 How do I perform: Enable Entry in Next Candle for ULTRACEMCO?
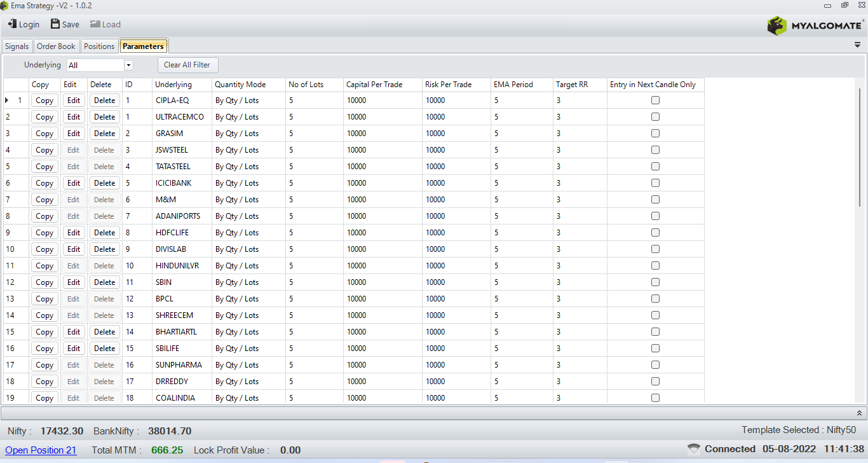[655, 117]
